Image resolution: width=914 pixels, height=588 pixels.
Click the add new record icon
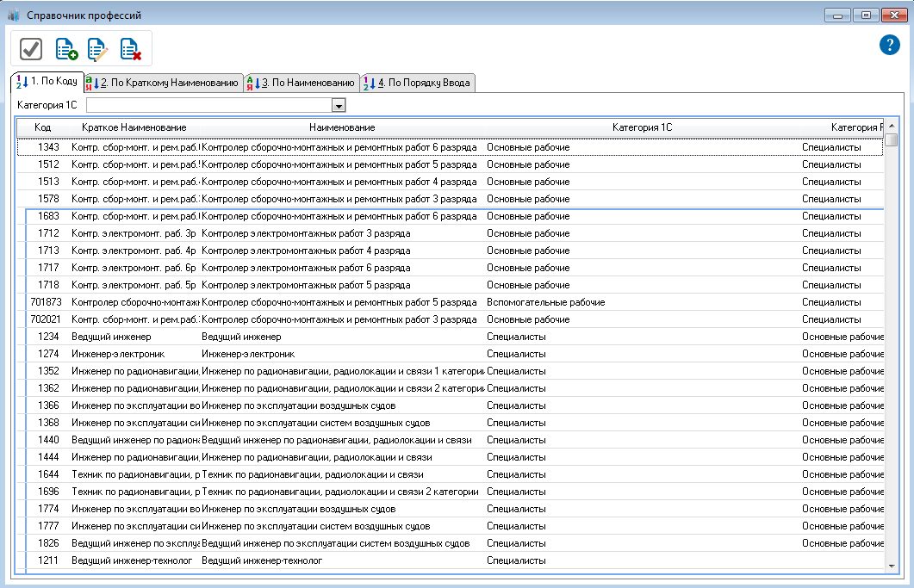pyautogui.click(x=65, y=49)
